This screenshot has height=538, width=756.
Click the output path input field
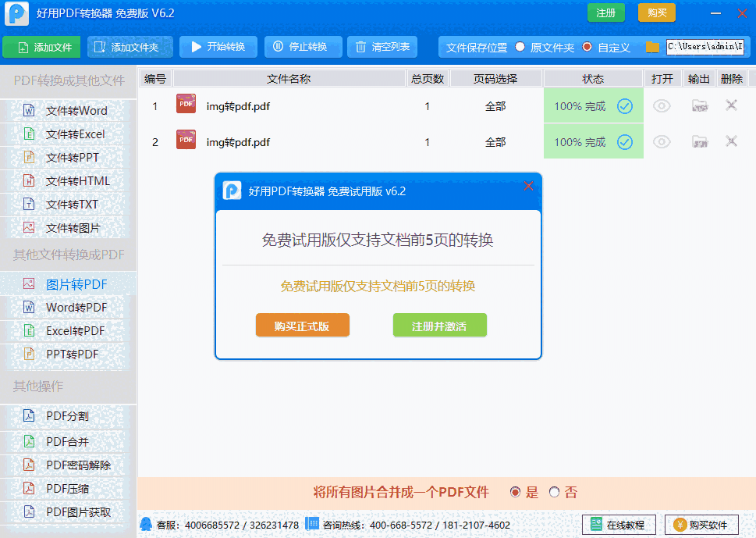point(705,48)
